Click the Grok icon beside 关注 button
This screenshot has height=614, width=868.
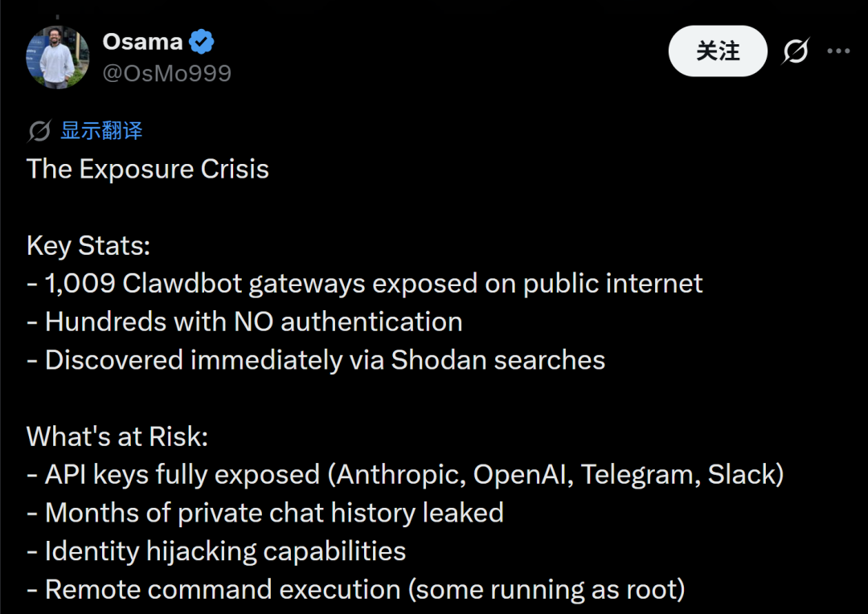click(795, 51)
